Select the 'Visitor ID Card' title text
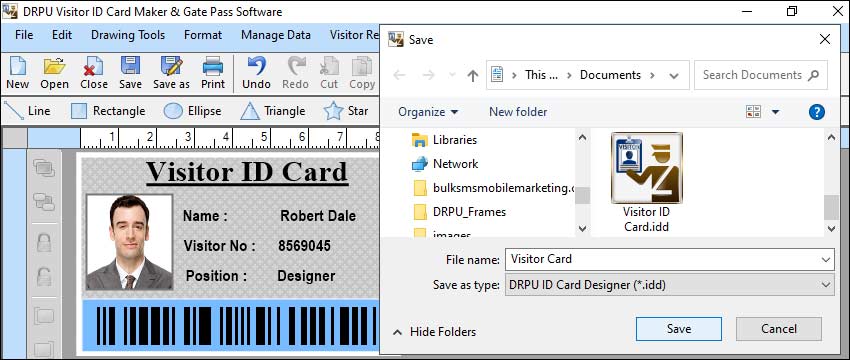This screenshot has height=360, width=850. coord(247,172)
